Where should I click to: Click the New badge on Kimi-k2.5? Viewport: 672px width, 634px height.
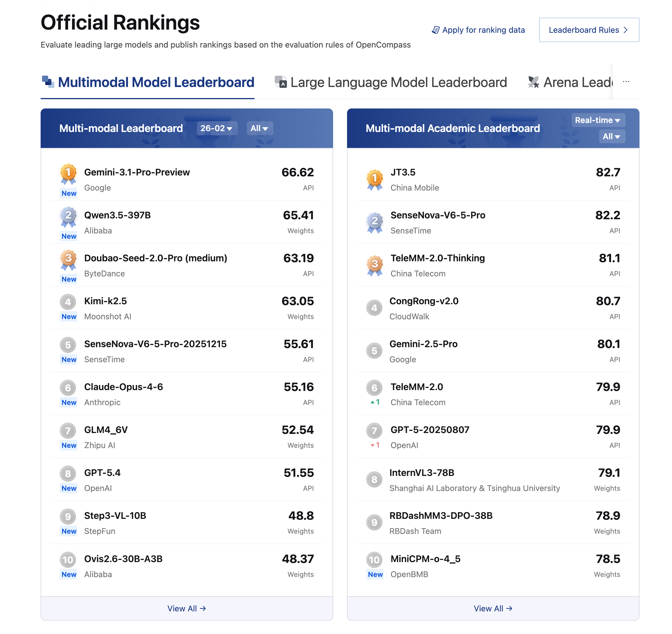click(x=68, y=316)
